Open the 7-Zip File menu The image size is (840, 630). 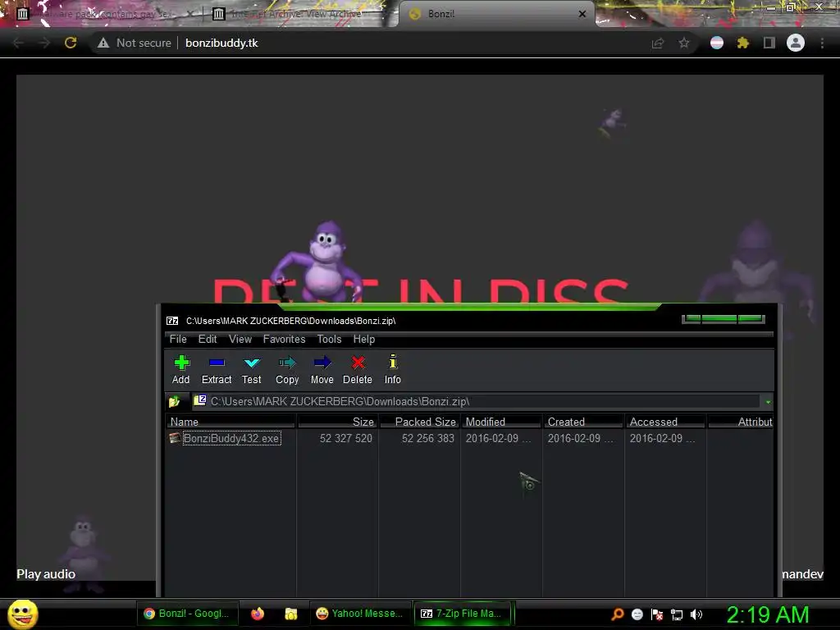178,339
